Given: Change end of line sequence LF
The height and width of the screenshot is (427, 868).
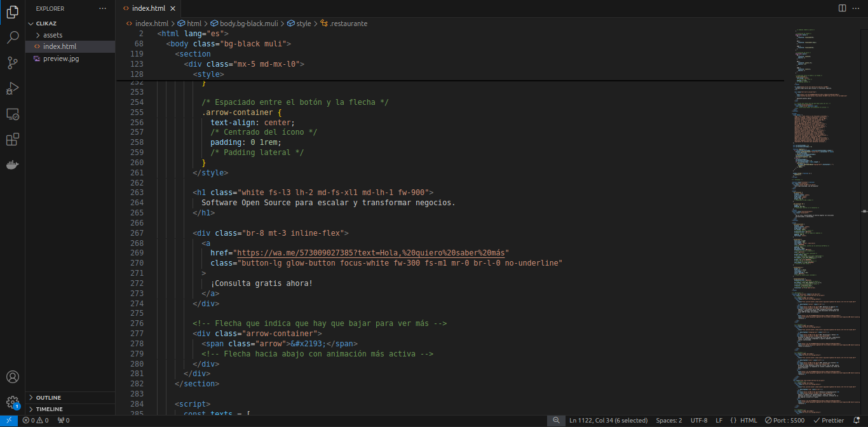Looking at the screenshot, I should coord(719,421).
